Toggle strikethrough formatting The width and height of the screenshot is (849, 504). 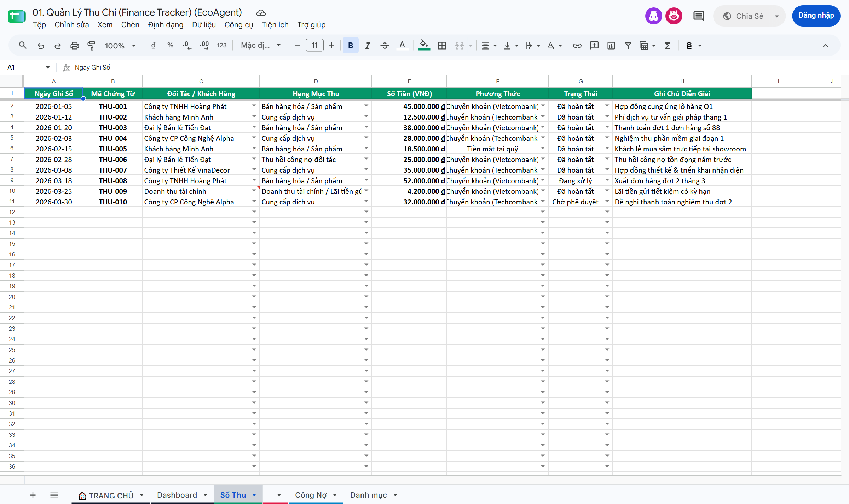coord(385,46)
